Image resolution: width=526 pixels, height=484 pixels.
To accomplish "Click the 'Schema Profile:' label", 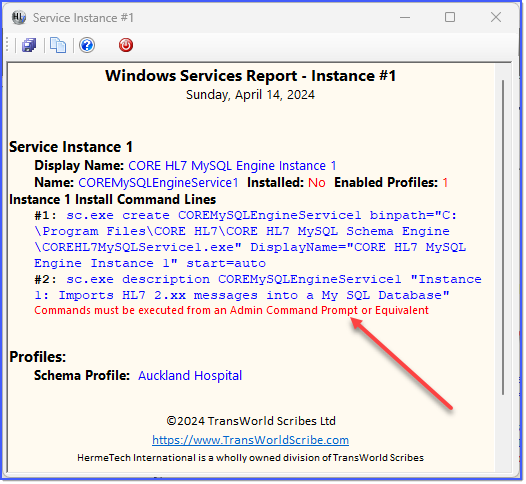I will (82, 375).
